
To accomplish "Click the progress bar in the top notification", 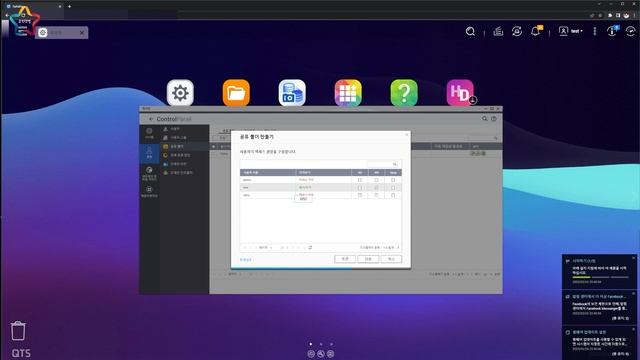I will (x=600, y=277).
